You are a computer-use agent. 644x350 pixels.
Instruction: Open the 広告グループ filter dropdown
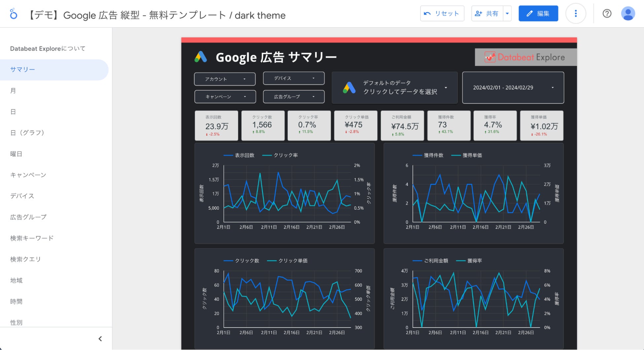pos(294,97)
